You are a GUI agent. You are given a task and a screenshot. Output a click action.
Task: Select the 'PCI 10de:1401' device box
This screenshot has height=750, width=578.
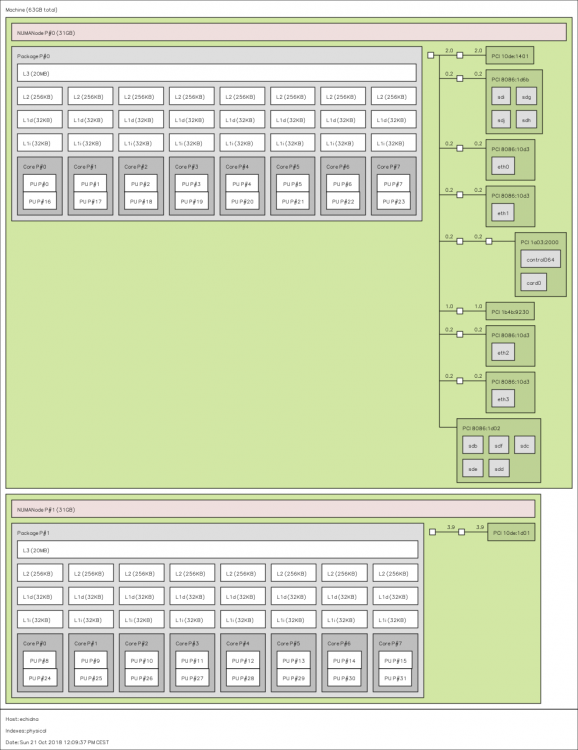click(x=510, y=55)
